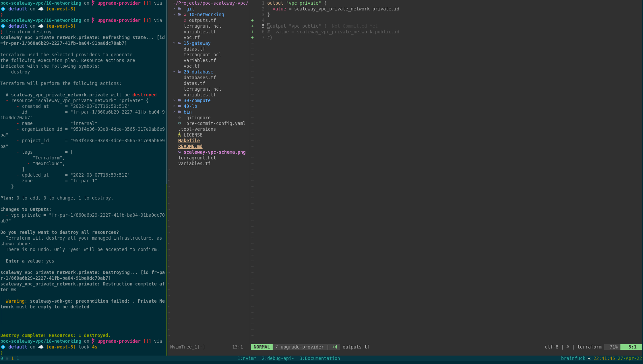Click the git branch icon before upgrade-provider in statusline
643x364 pixels.
click(276, 347)
